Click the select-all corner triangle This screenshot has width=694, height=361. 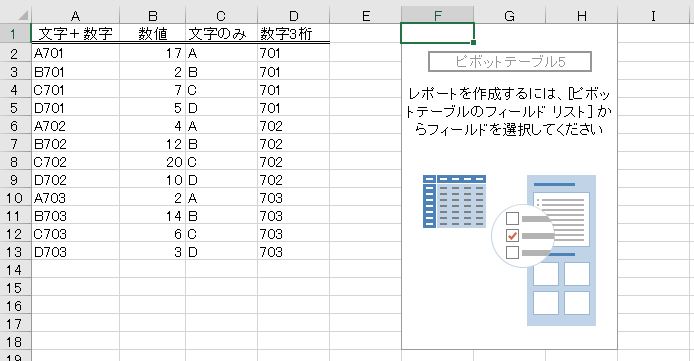[x=22, y=16]
